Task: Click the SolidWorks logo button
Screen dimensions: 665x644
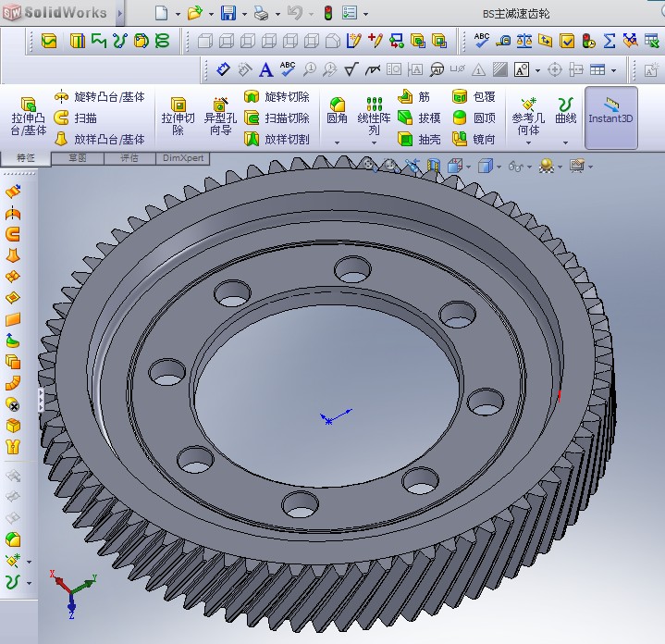Action: [x=57, y=13]
